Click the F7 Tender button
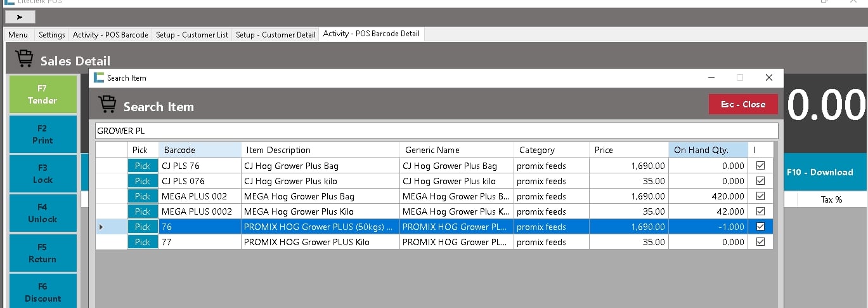Image resolution: width=868 pixels, height=308 pixels. pos(42,94)
